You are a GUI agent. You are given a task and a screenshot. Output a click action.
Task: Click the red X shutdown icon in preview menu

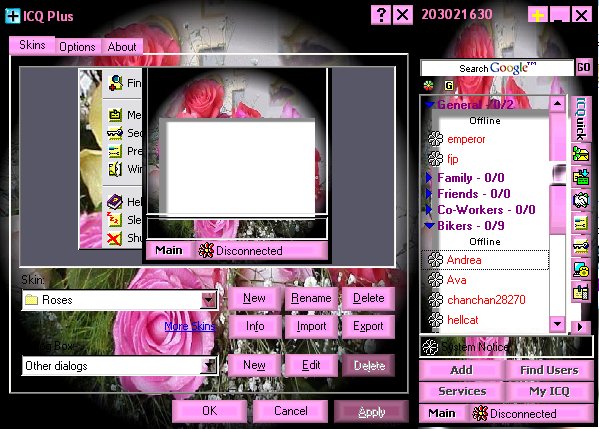point(114,238)
